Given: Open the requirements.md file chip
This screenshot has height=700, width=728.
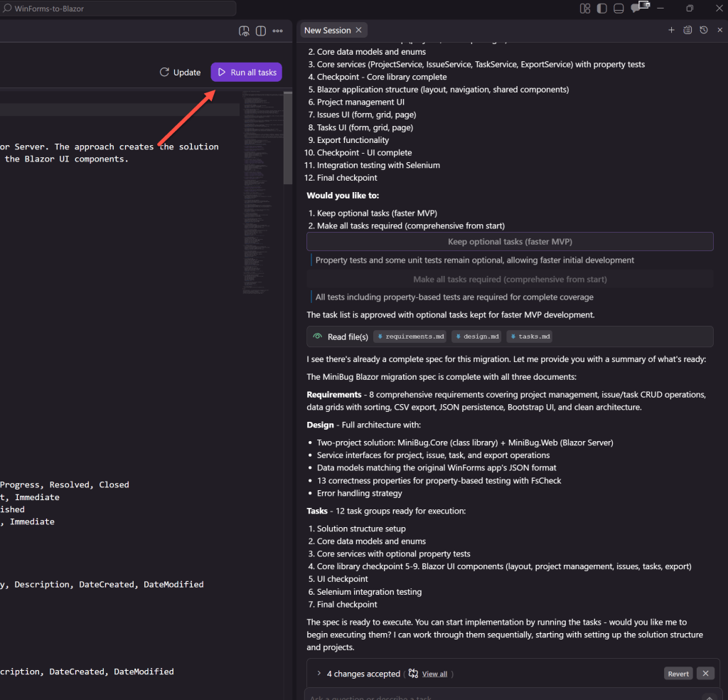Looking at the screenshot, I should tap(409, 336).
